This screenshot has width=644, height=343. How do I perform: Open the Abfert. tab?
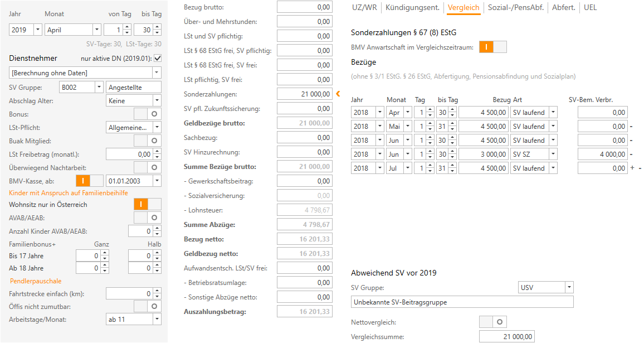564,7
